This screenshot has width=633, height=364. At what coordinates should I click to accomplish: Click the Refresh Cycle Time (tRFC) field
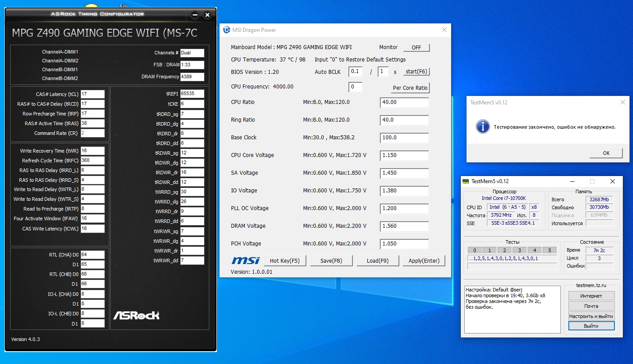(93, 161)
